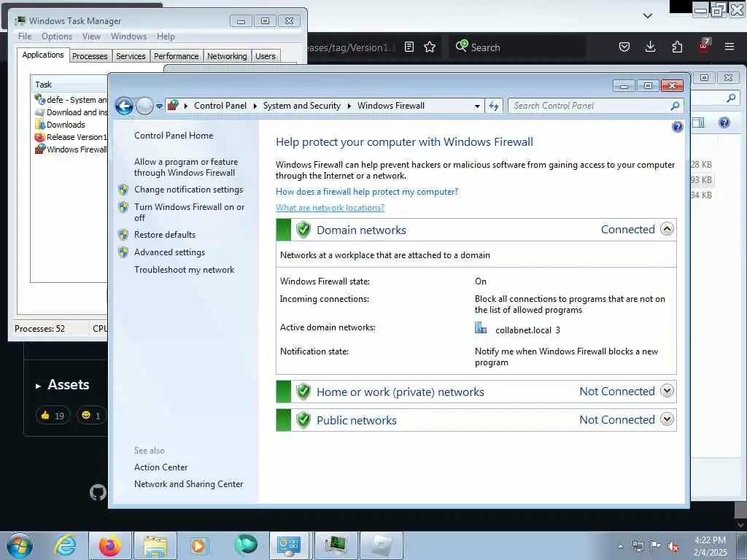The width and height of the screenshot is (747, 560).
Task: Open Windows Firewall help question icon
Action: coord(677,127)
